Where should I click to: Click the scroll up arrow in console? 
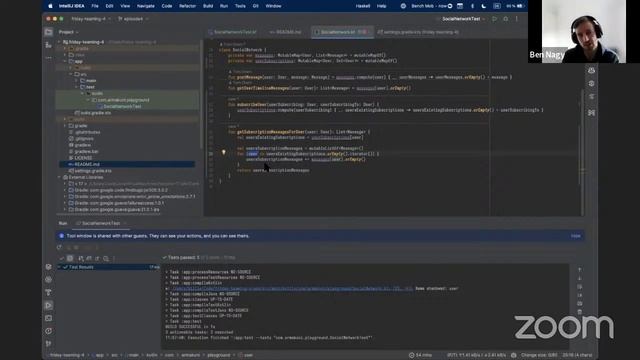(580, 270)
